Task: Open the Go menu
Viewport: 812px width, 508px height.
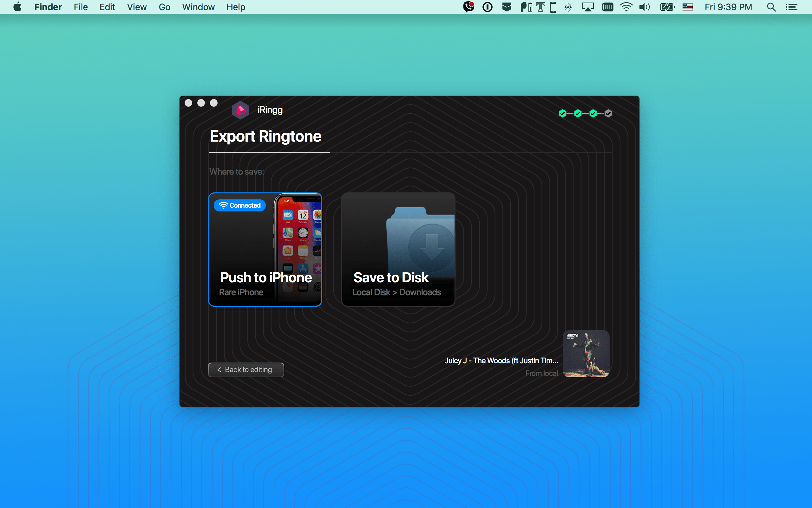Action: tap(164, 7)
